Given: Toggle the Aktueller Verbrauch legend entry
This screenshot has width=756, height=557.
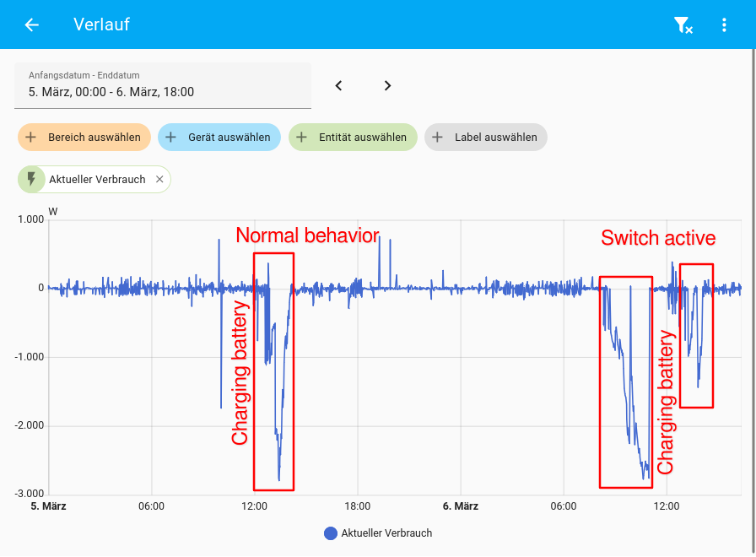Looking at the screenshot, I should (378, 533).
